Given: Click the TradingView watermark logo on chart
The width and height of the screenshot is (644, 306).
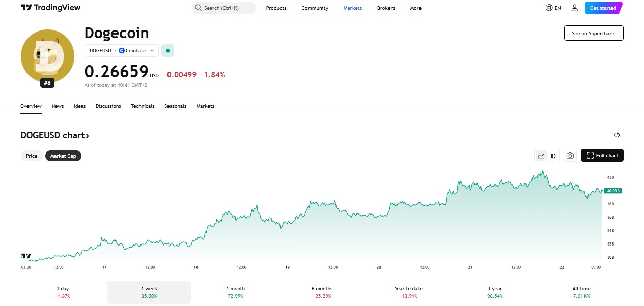Looking at the screenshot, I should pyautogui.click(x=26, y=256).
